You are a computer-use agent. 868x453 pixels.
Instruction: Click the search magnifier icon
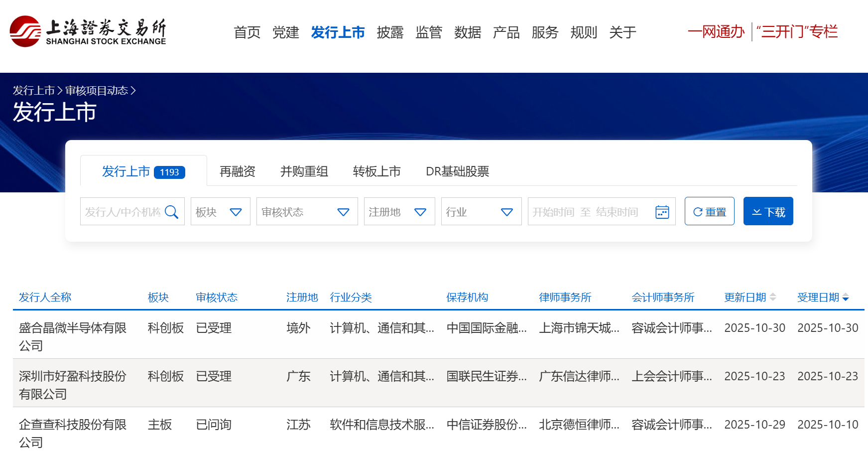(x=171, y=212)
